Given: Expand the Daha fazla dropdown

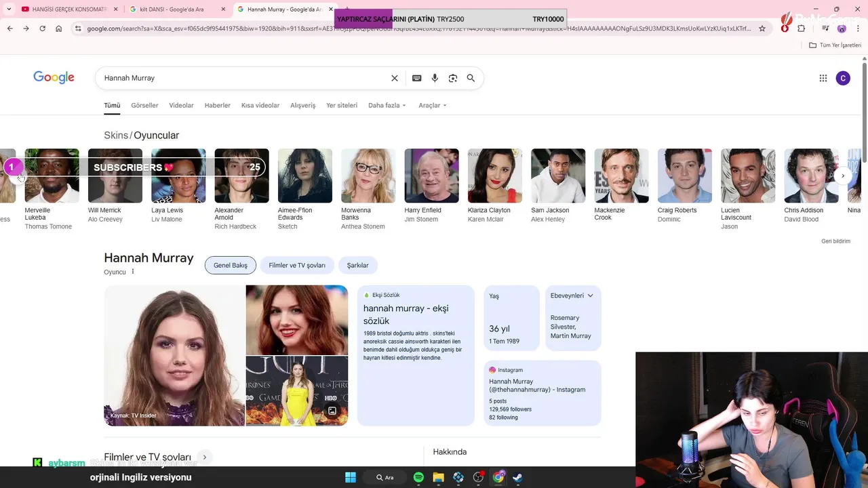Looking at the screenshot, I should coord(387,105).
